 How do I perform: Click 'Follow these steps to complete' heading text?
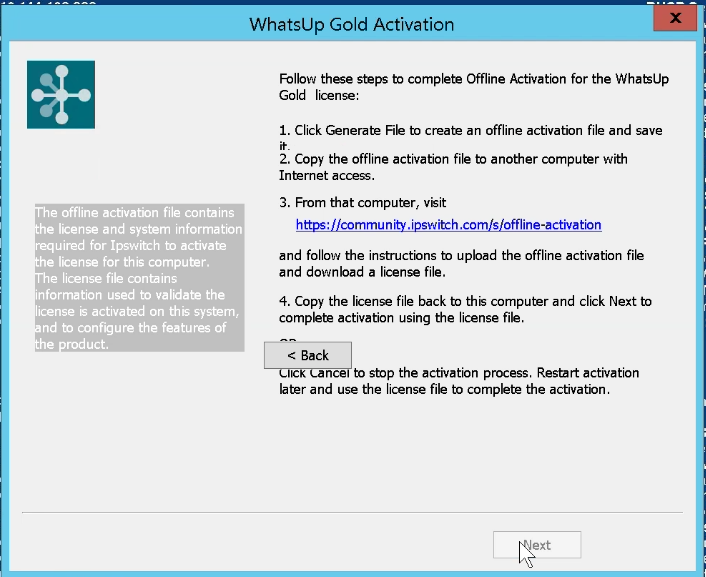click(x=474, y=87)
